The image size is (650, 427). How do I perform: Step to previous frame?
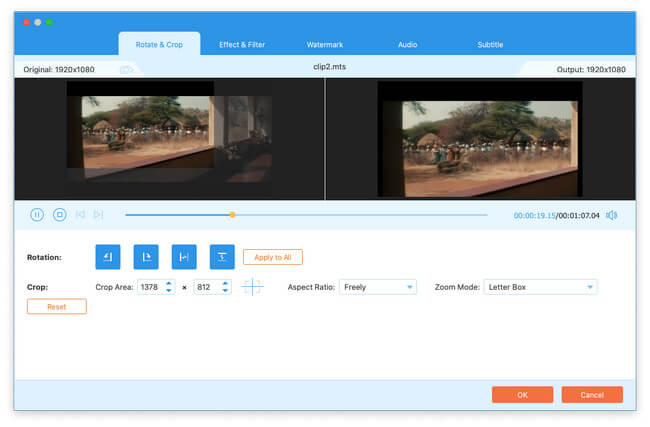click(x=80, y=214)
